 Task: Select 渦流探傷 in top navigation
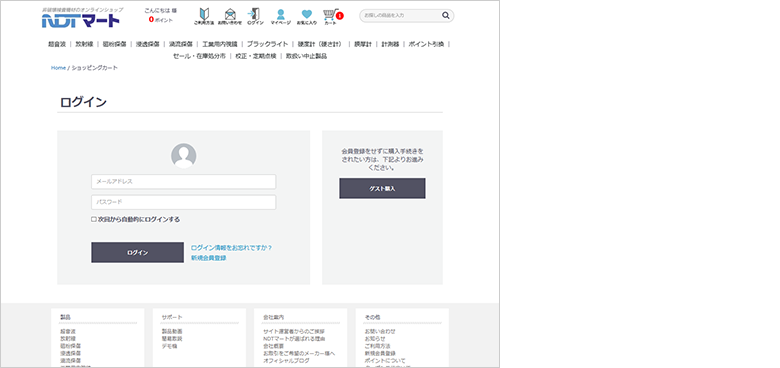point(181,44)
